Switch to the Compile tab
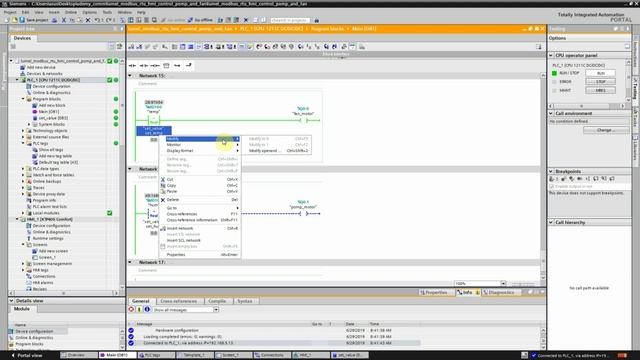The height and width of the screenshot is (360, 640). (217, 301)
